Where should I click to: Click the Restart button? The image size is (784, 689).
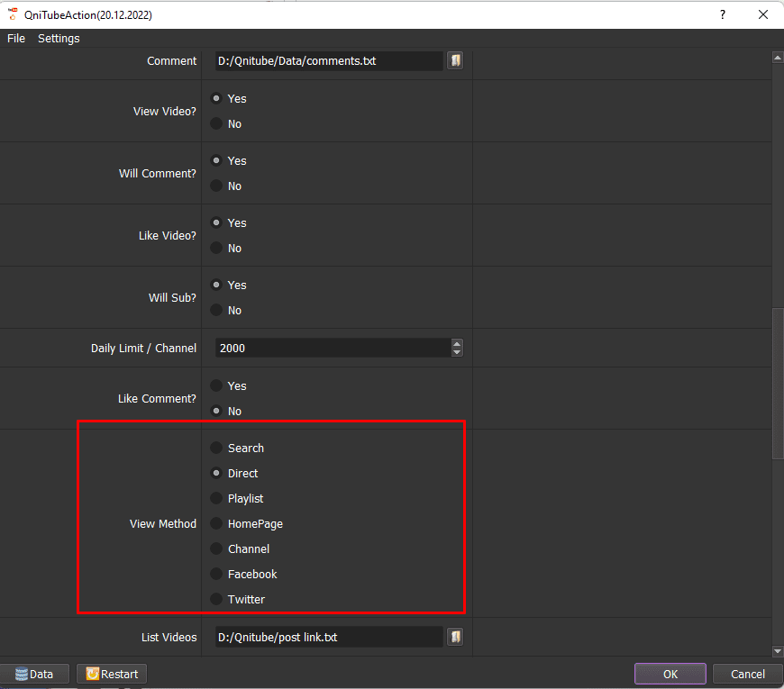coord(112,674)
